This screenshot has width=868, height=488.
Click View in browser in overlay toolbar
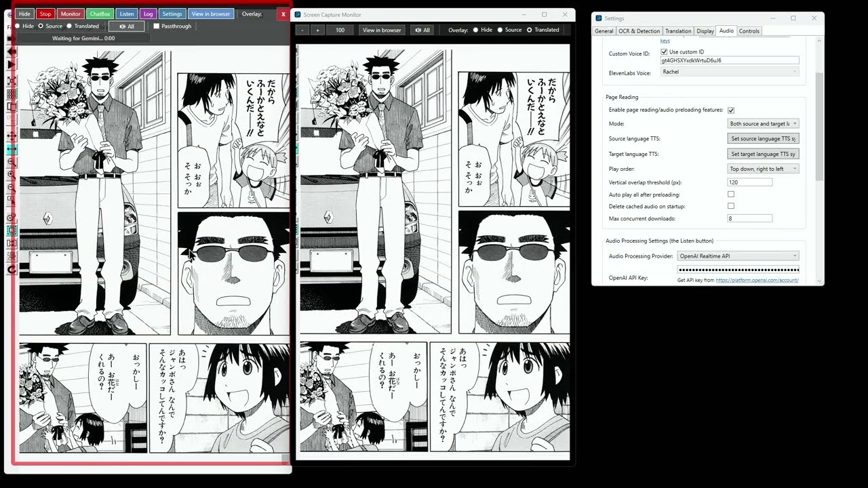(x=211, y=14)
